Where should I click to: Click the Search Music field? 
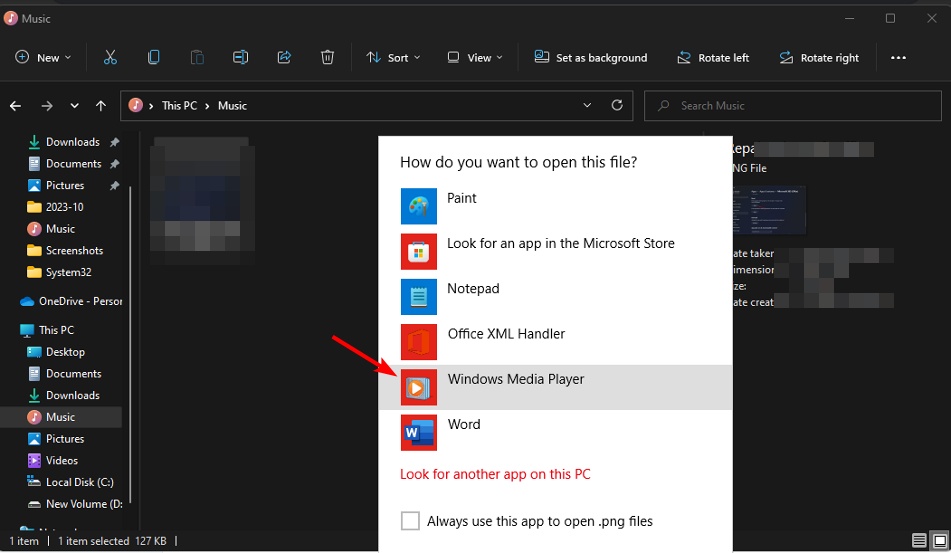(793, 106)
